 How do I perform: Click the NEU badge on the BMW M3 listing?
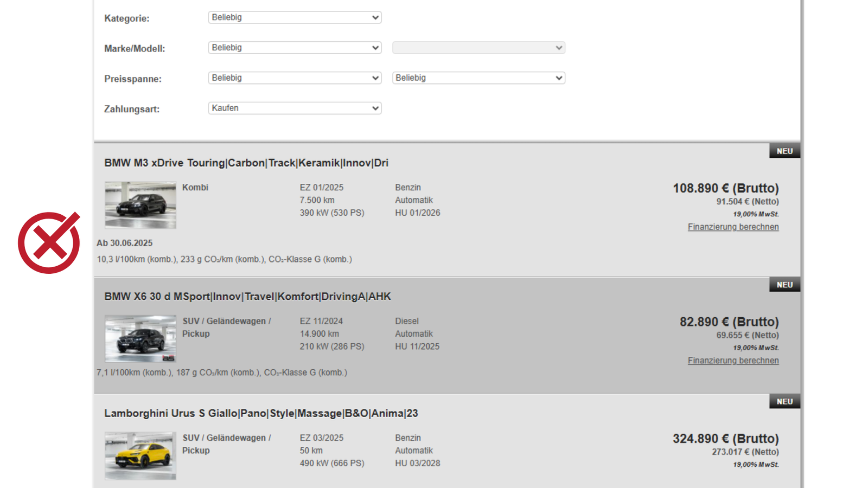coord(784,151)
